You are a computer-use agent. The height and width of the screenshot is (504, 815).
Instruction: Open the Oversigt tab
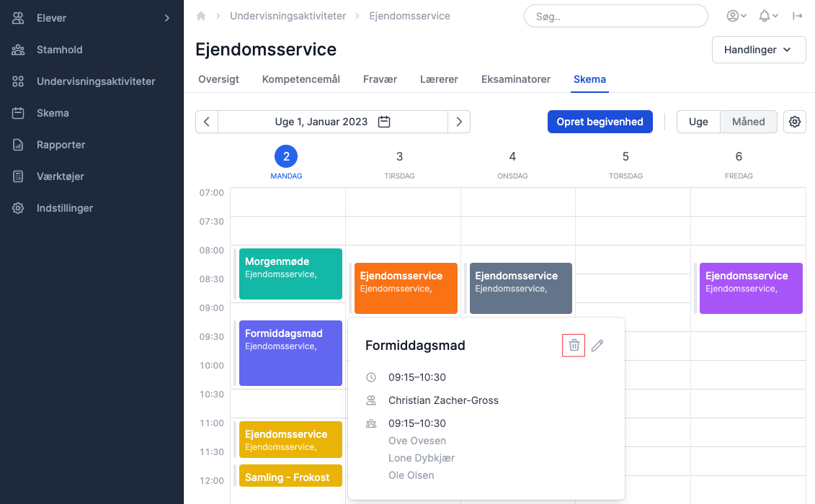219,79
